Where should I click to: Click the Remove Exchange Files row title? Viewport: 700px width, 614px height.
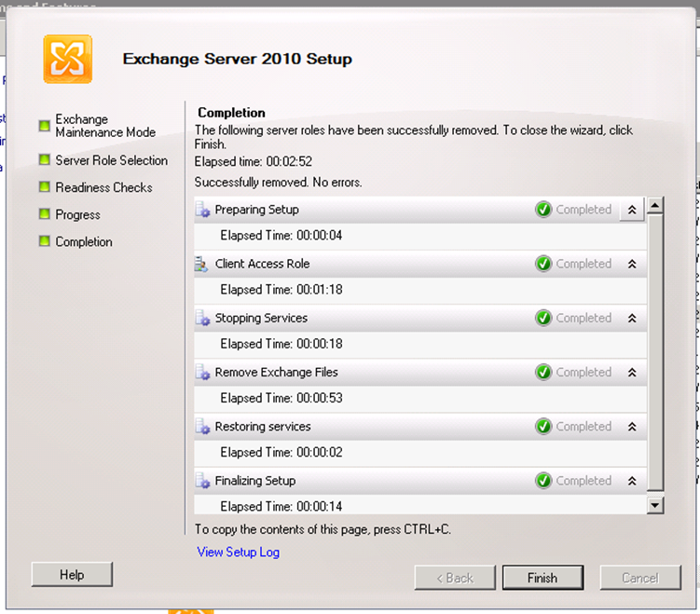276,373
